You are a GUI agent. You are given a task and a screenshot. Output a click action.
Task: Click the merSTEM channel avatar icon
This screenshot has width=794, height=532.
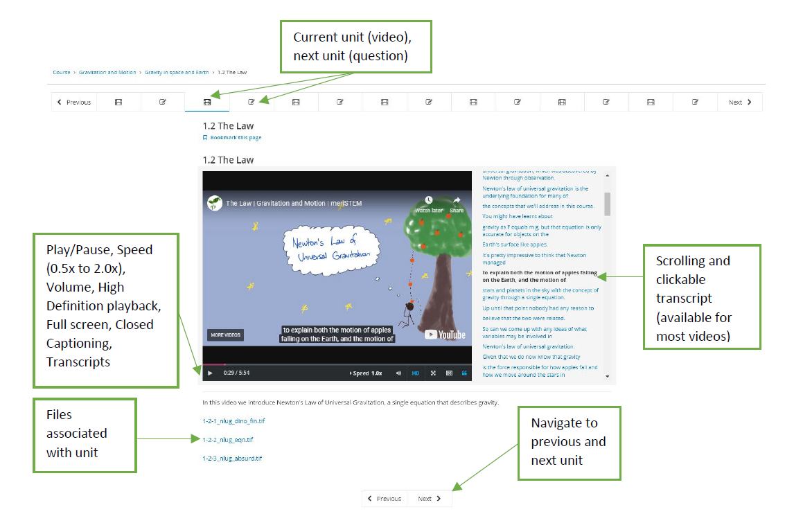[x=214, y=203]
